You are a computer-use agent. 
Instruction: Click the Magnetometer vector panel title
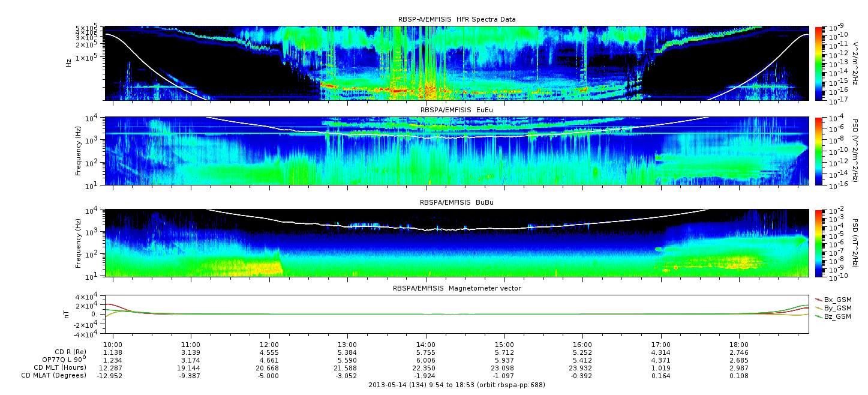tap(456, 288)
